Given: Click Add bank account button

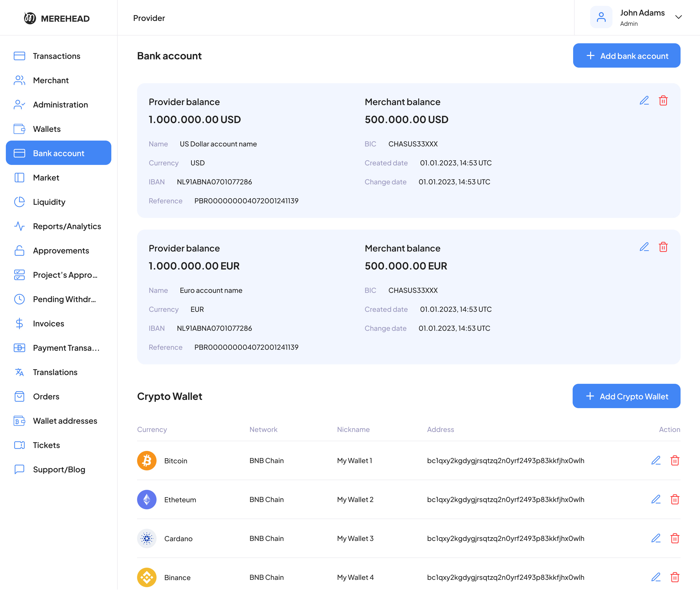Looking at the screenshot, I should coord(626,56).
